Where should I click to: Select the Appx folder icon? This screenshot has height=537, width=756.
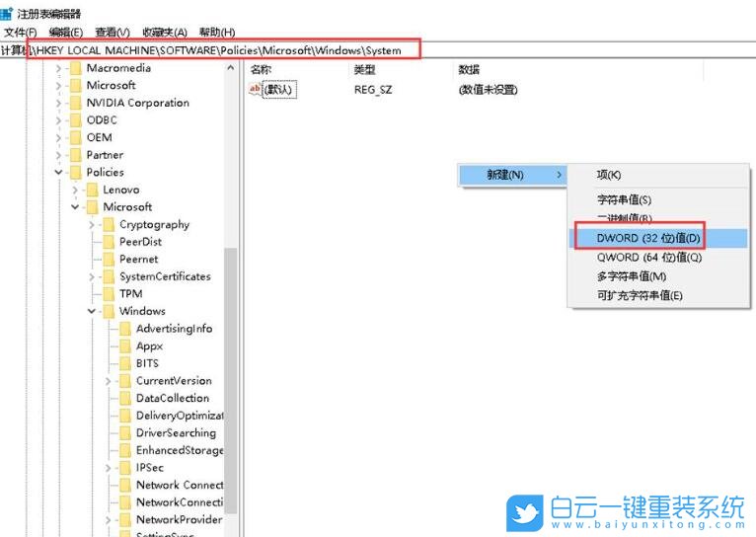pyautogui.click(x=125, y=346)
